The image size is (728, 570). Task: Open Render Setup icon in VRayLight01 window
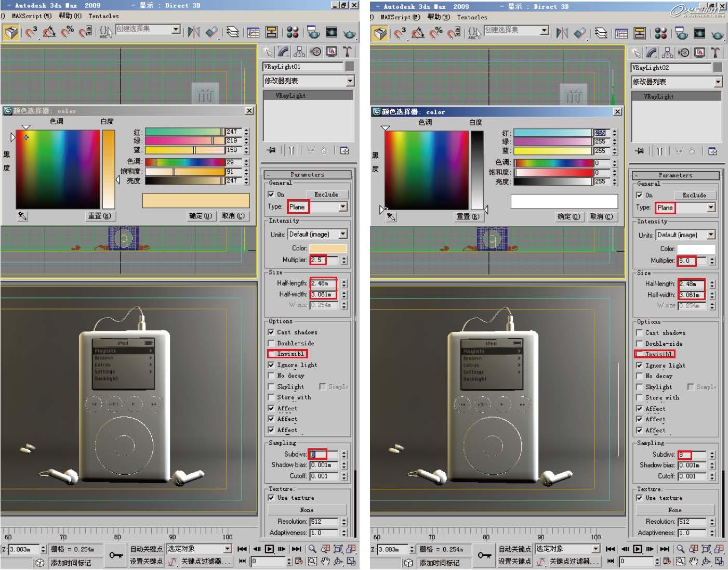point(313,32)
